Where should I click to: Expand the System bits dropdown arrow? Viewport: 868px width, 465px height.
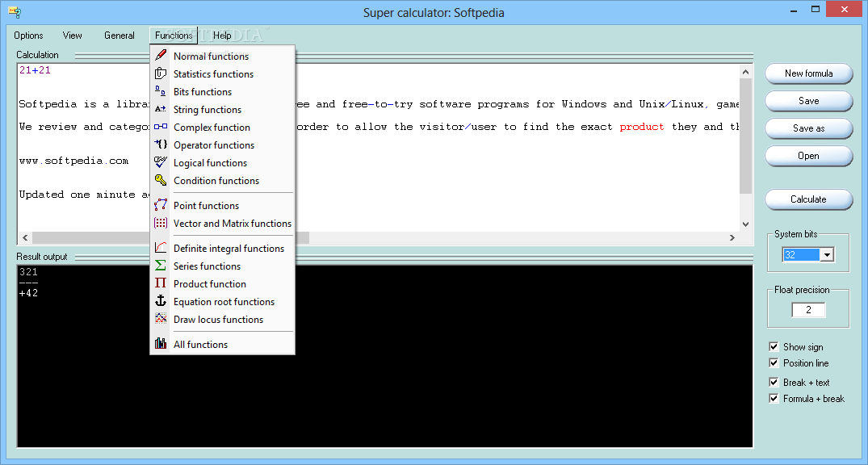tap(827, 254)
